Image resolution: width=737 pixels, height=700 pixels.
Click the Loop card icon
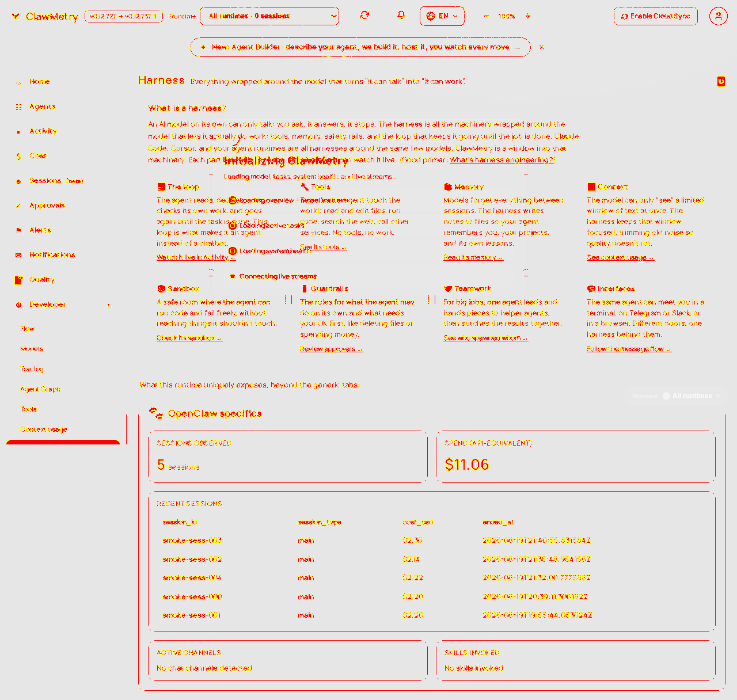point(161,187)
